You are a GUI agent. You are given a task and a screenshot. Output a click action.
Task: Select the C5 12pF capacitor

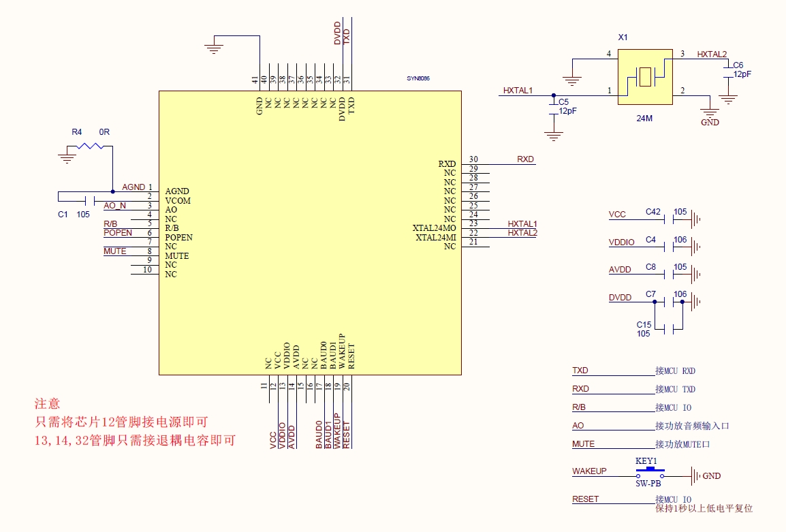pos(554,107)
